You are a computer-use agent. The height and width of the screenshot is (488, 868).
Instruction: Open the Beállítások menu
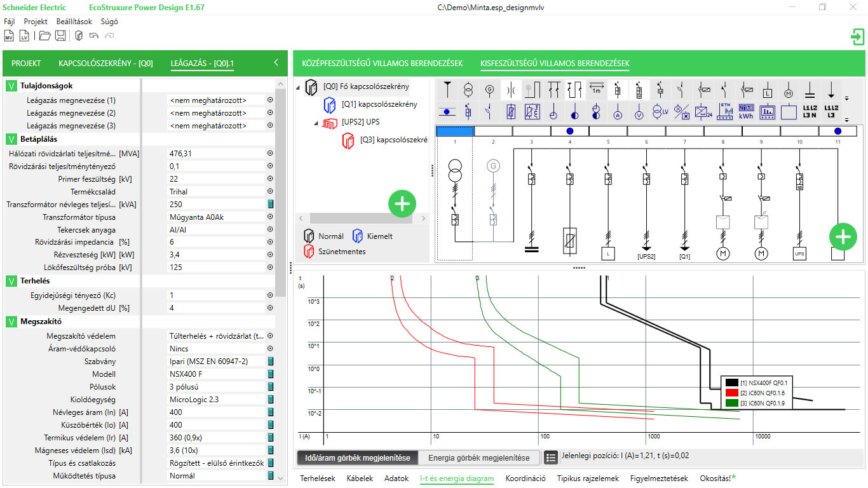74,21
